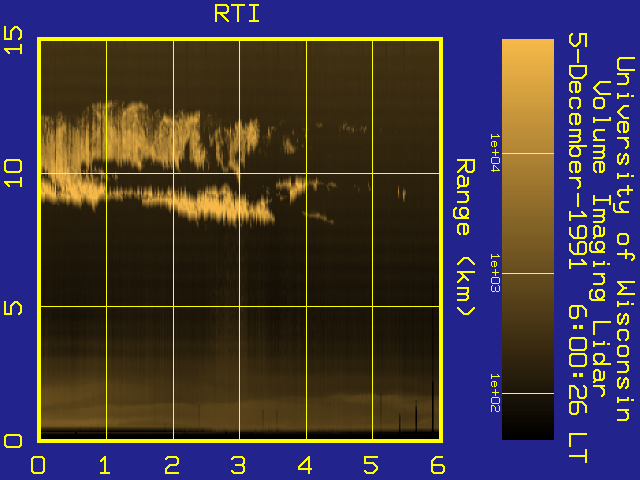Click the time axis label 2
The width and height of the screenshot is (640, 480).
172,465
